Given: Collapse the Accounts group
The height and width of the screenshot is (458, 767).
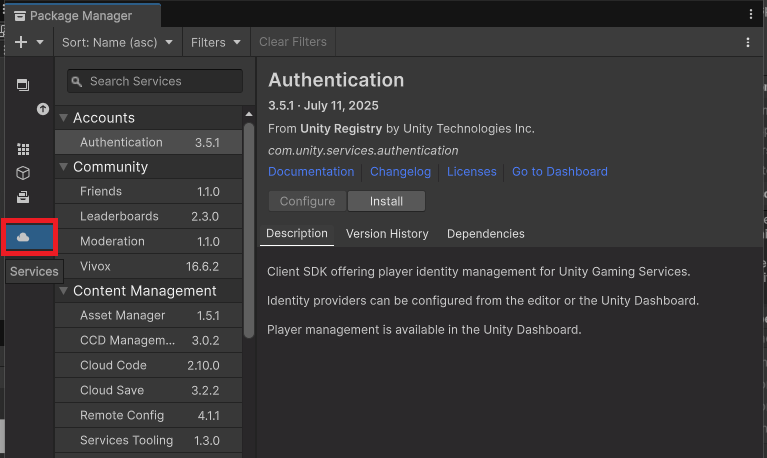Looking at the screenshot, I should point(63,117).
